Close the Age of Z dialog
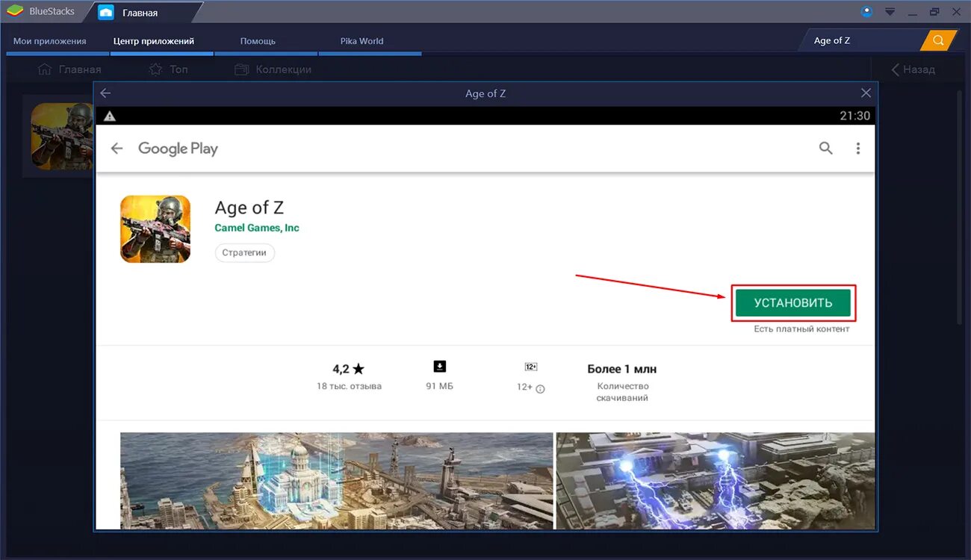This screenshot has width=971, height=560. point(866,93)
